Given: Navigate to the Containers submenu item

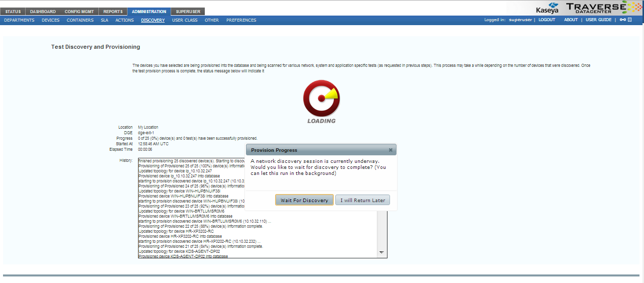Looking at the screenshot, I should pos(80,20).
